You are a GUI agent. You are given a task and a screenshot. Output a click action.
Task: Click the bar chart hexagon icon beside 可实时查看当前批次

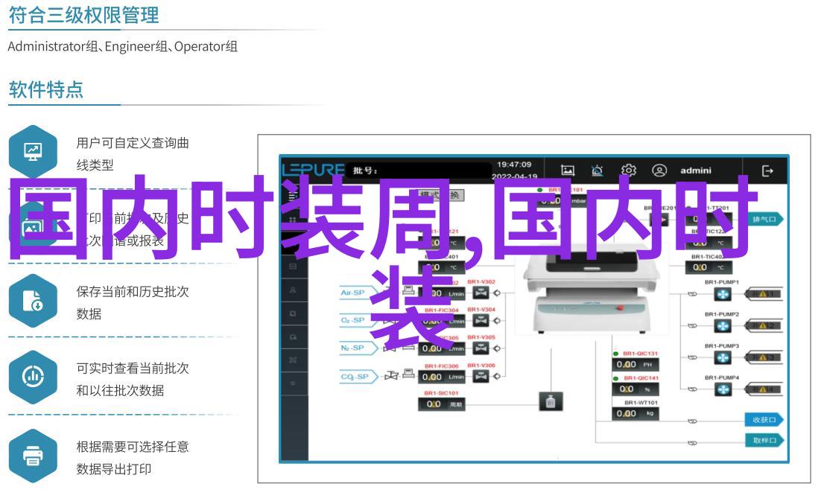(33, 377)
